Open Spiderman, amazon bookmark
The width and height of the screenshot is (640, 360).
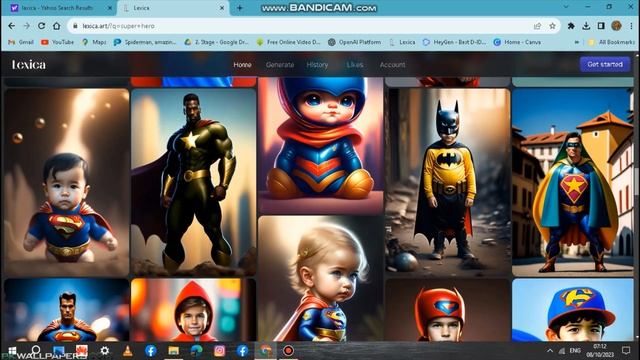click(x=145, y=42)
